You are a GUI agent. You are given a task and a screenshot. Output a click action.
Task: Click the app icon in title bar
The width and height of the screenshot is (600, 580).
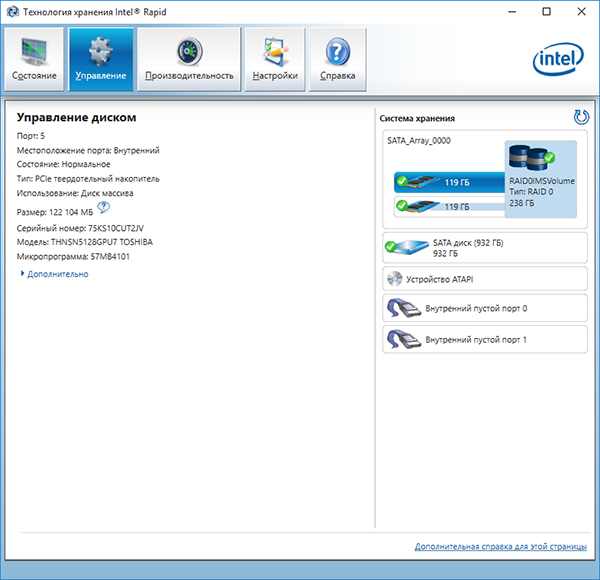point(12,12)
